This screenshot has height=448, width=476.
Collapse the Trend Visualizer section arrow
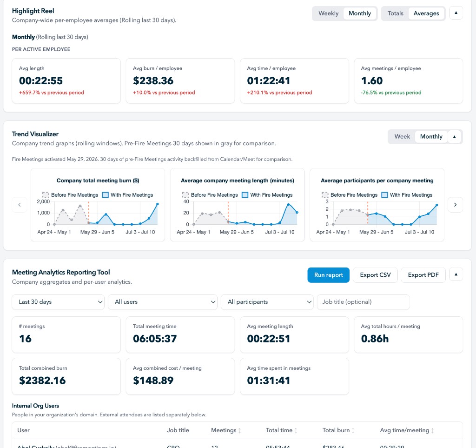(455, 137)
